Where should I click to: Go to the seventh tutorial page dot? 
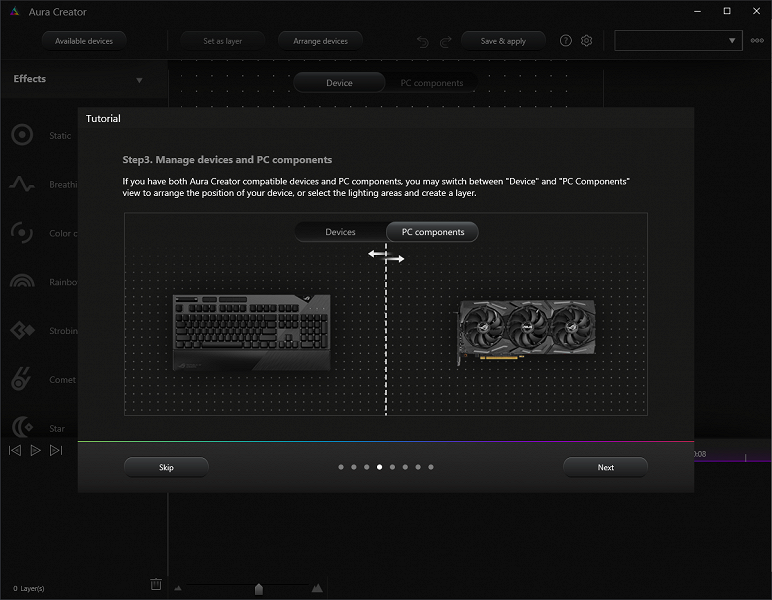point(418,467)
